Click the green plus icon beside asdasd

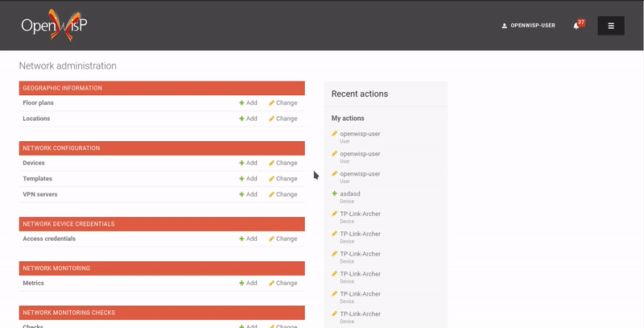point(334,193)
